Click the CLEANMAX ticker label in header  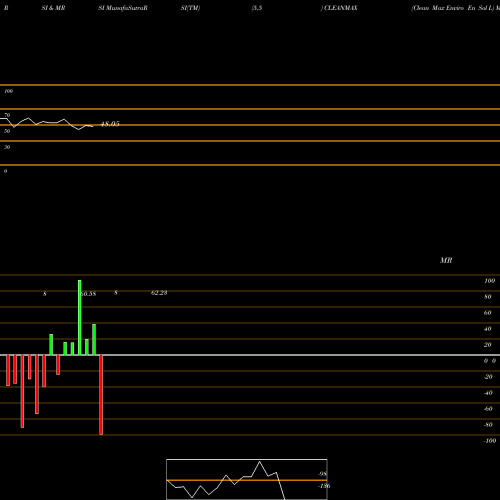[341, 8]
